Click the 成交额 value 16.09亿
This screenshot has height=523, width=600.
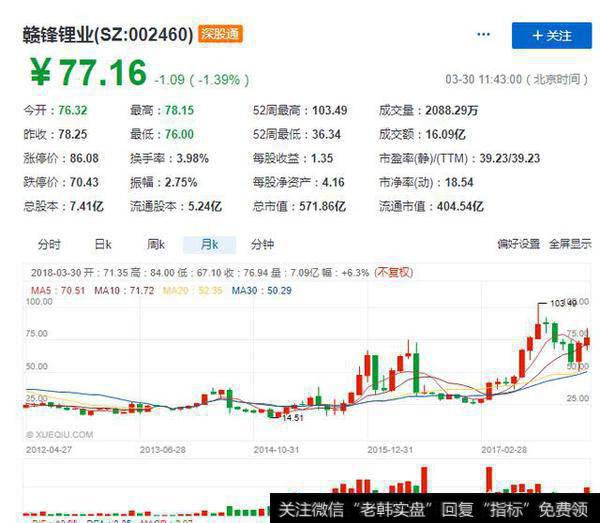[x=445, y=134]
